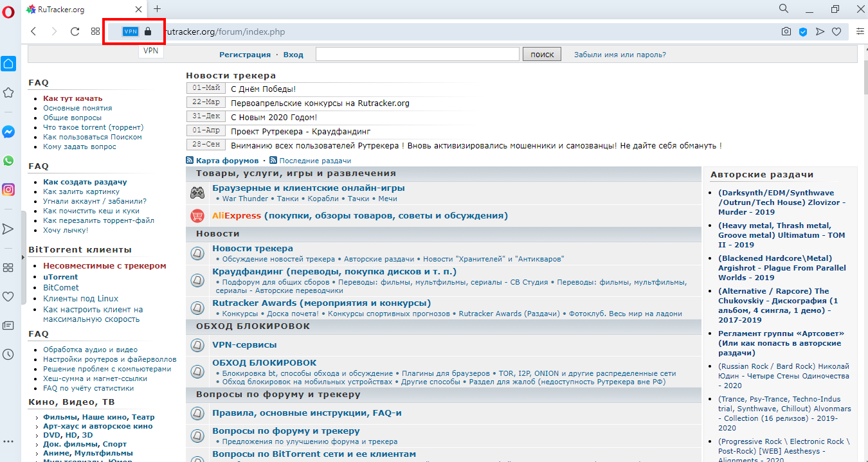Open FAQ link Как тут качать
The image size is (868, 462).
(73, 98)
